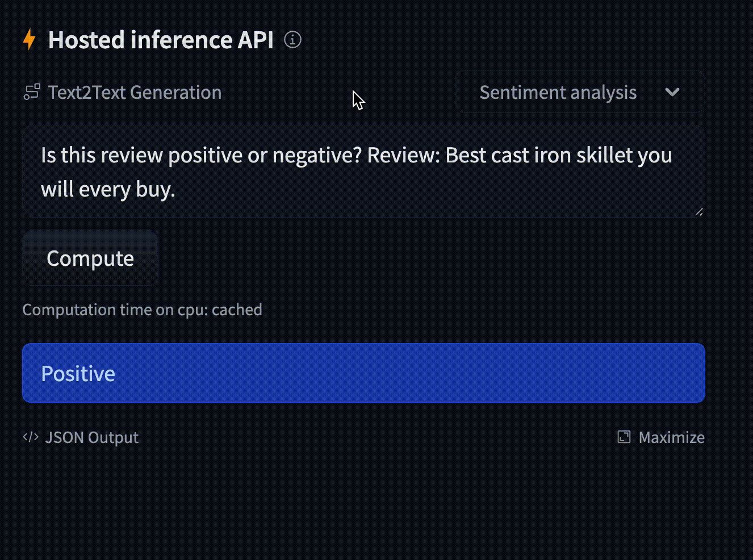The image size is (753, 560).
Task: Click the Maximize label text
Action: click(x=671, y=437)
